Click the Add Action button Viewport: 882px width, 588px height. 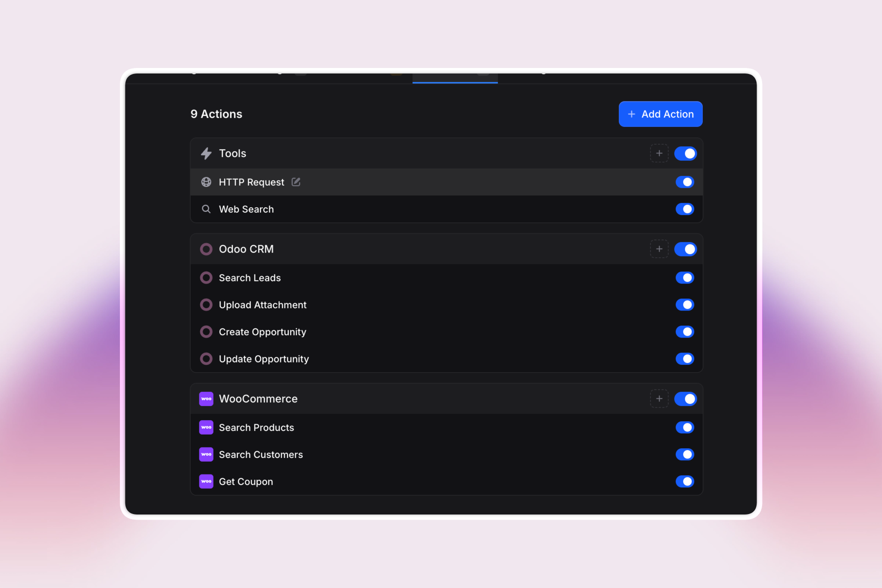pyautogui.click(x=660, y=114)
